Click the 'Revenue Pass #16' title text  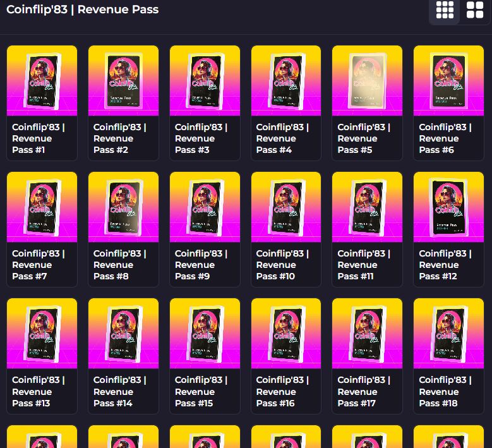click(x=282, y=392)
